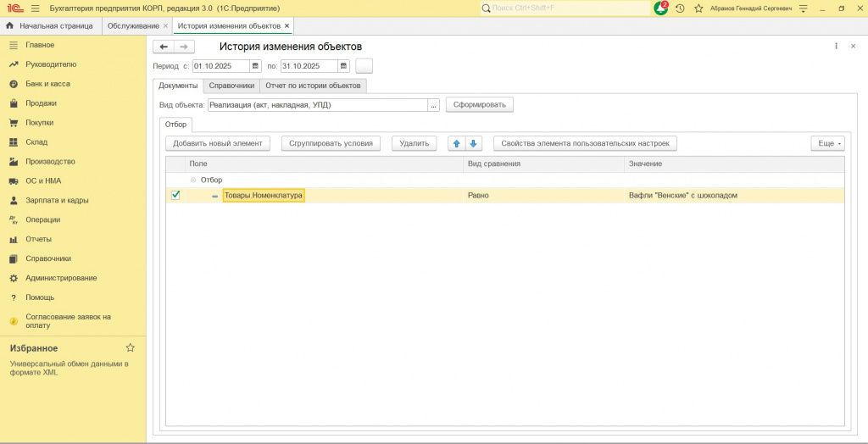Collapse the Отбор tree group

coord(193,180)
